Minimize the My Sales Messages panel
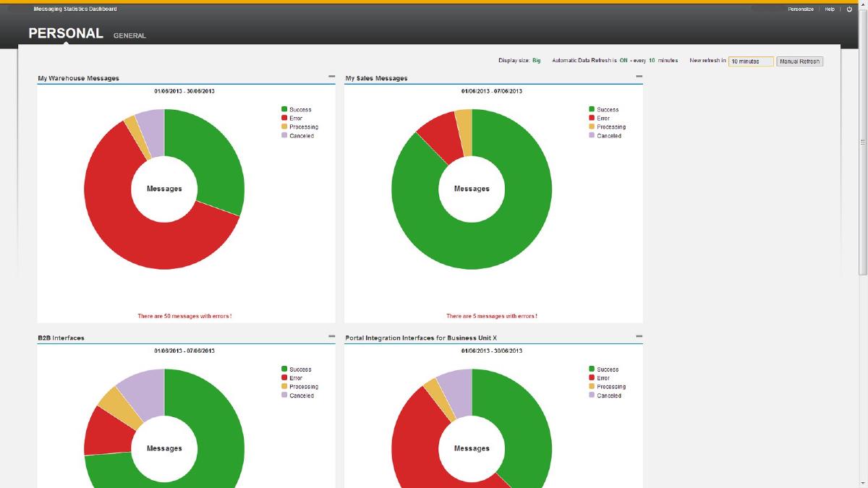 coord(639,77)
